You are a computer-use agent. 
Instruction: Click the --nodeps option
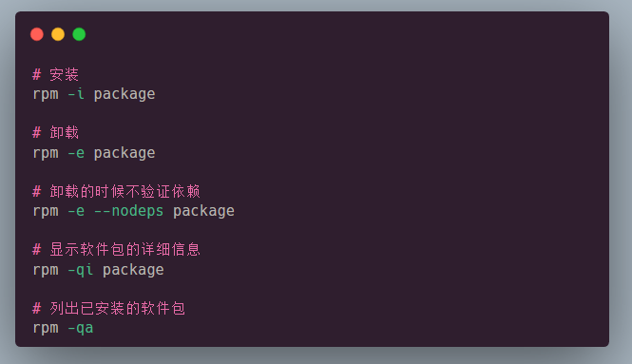coord(128,211)
